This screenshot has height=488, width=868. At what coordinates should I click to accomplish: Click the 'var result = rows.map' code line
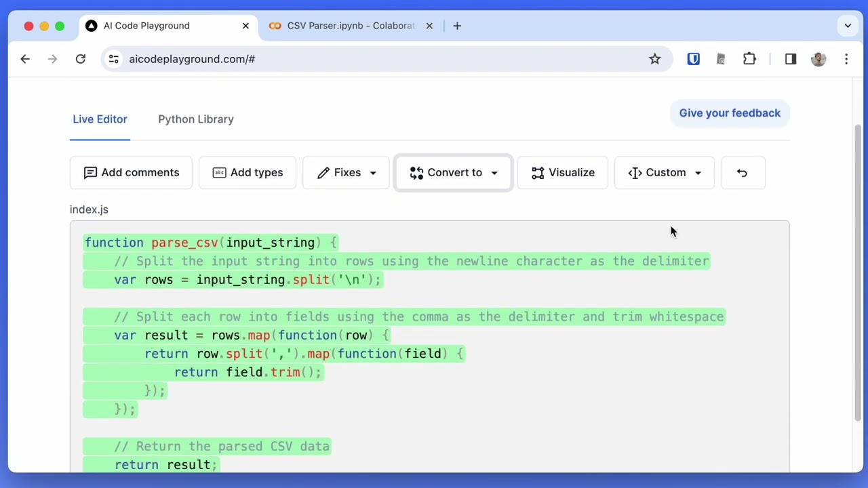tap(252, 335)
